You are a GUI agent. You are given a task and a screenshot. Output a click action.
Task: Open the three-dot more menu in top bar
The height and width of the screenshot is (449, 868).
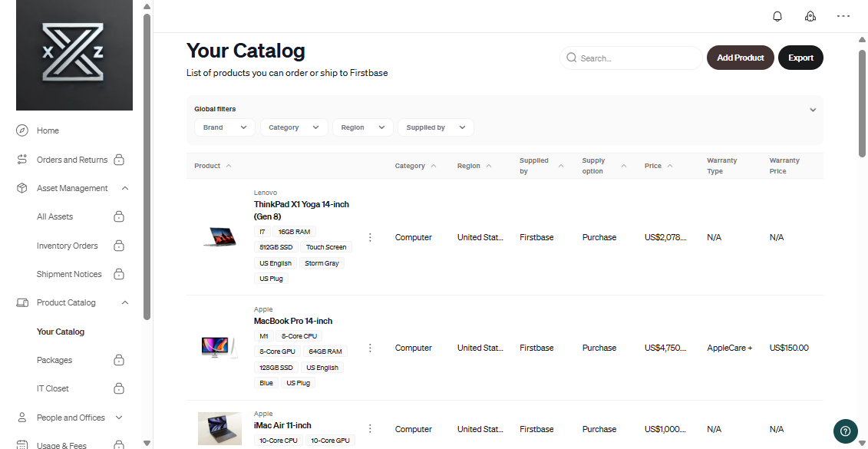click(843, 16)
